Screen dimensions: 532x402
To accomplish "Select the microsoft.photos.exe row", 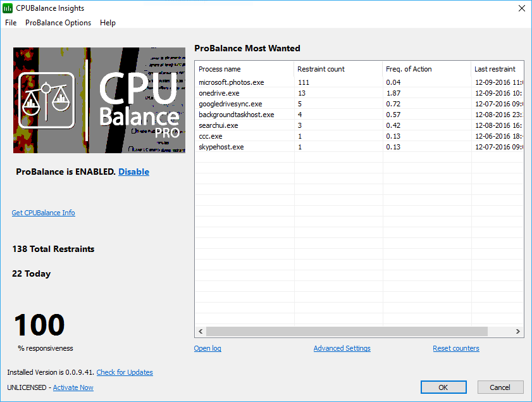I will pos(359,82).
